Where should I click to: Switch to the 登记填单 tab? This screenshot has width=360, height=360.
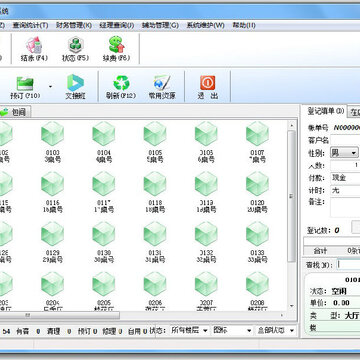[x=326, y=112]
